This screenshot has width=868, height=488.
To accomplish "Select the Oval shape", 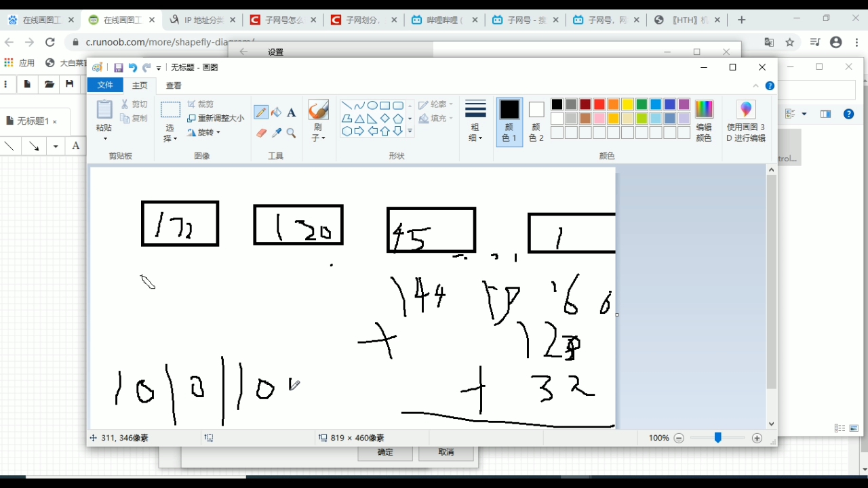I will pyautogui.click(x=372, y=106).
